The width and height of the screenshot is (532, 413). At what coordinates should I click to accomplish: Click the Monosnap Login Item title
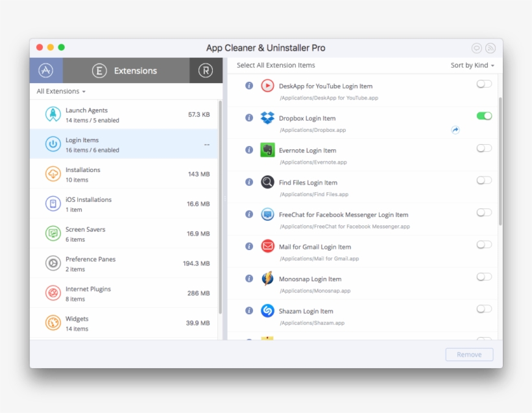pyautogui.click(x=310, y=279)
